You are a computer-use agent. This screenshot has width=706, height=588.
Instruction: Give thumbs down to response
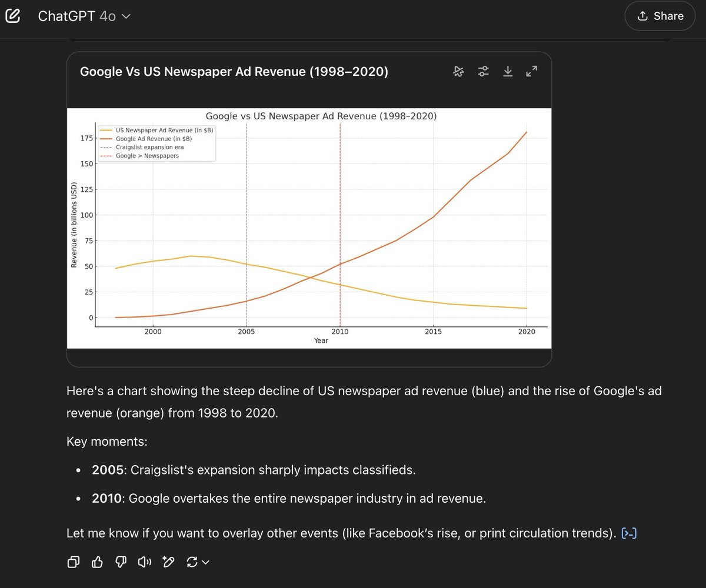point(121,563)
